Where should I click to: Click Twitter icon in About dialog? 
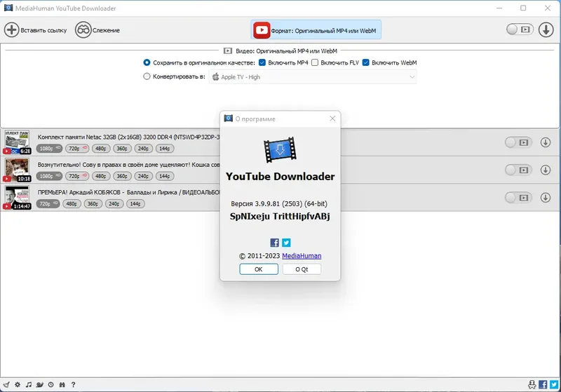point(286,243)
